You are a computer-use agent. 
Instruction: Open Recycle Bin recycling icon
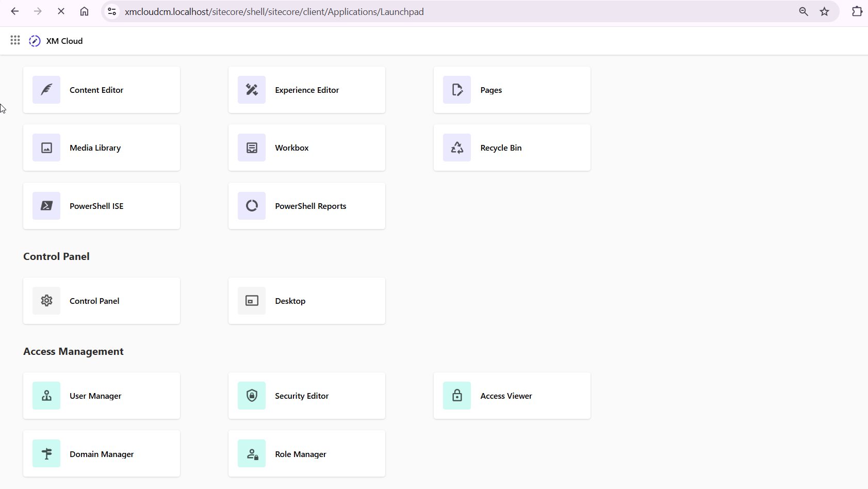(457, 148)
